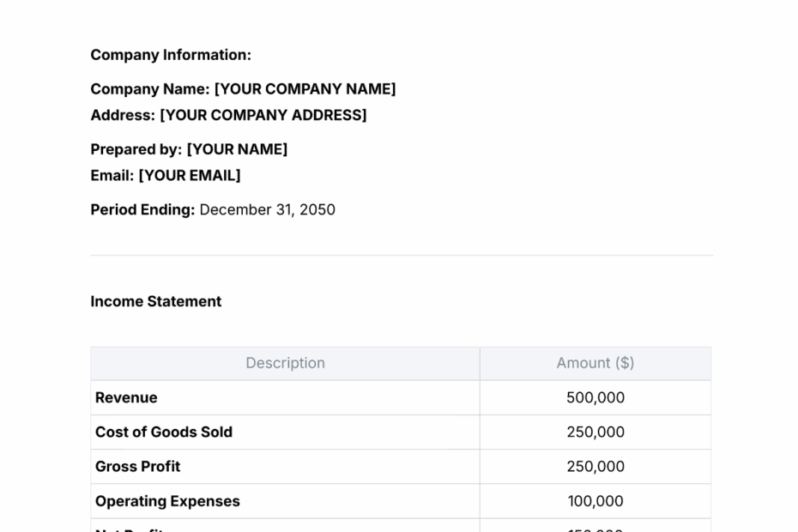Click the Income Statement heading
This screenshot has height=532, width=798.
(x=155, y=301)
